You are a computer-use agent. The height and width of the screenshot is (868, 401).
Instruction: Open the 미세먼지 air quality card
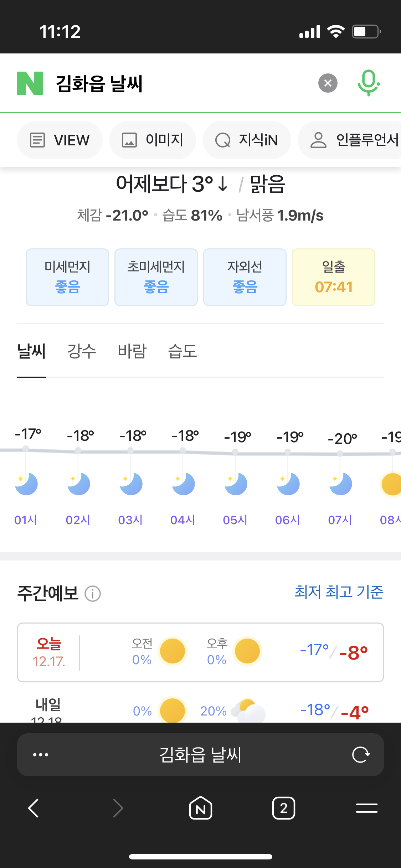(67, 277)
